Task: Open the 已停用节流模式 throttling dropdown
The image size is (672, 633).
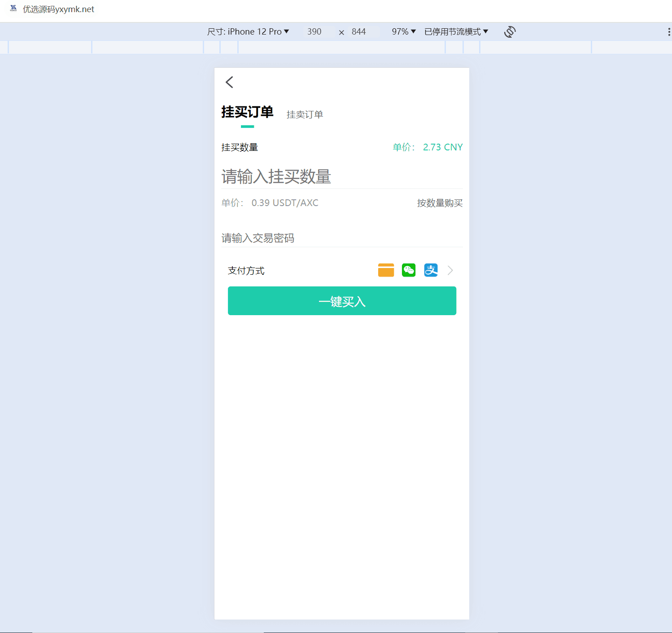Action: [x=456, y=32]
